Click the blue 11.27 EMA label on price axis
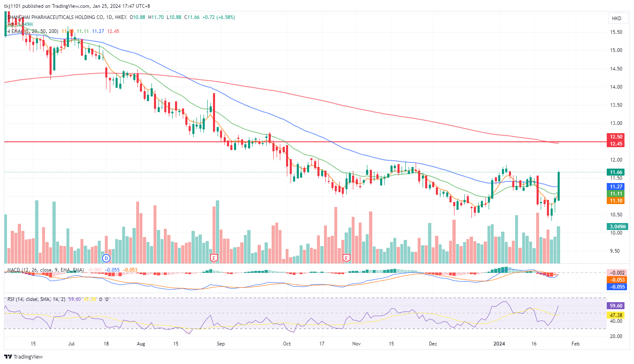The image size is (634, 364). [616, 187]
